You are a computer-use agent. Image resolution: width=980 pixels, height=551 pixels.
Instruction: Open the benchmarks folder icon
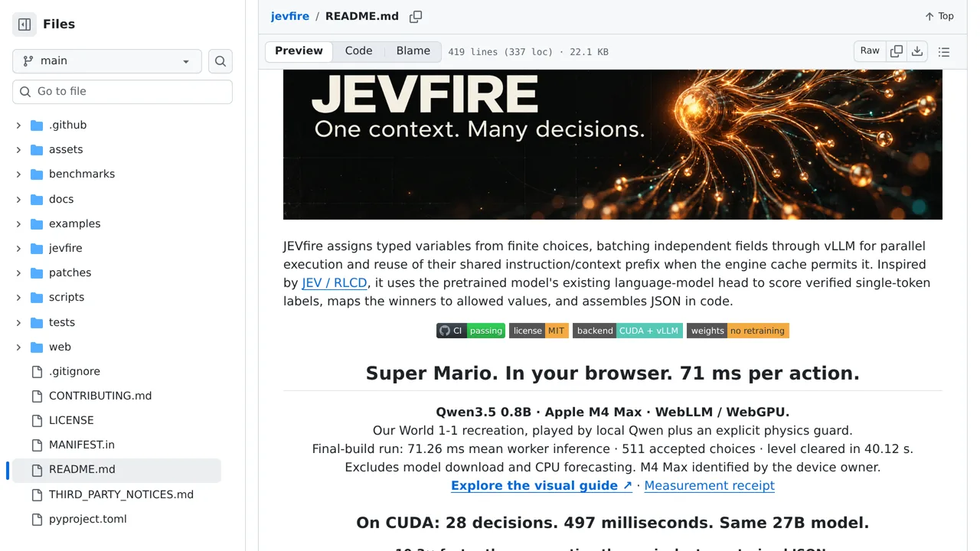(x=37, y=174)
